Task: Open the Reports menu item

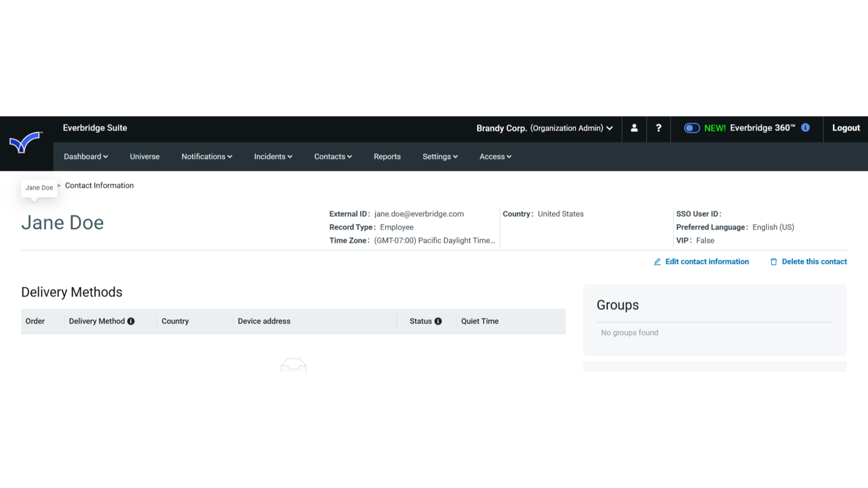Action: pos(387,157)
